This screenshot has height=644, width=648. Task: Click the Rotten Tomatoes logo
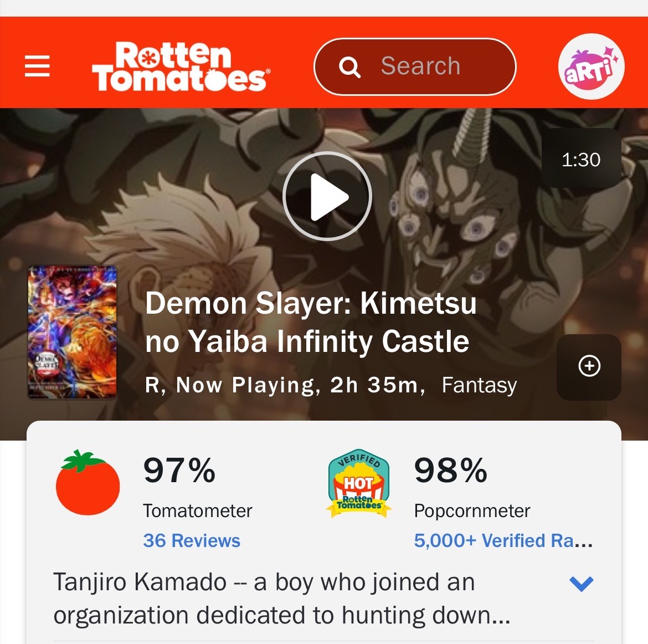click(182, 66)
